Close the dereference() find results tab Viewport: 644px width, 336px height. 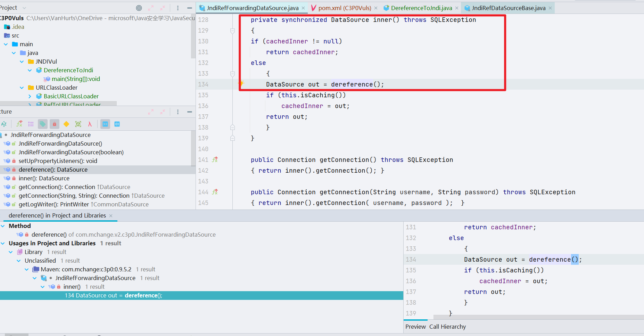[111, 216]
